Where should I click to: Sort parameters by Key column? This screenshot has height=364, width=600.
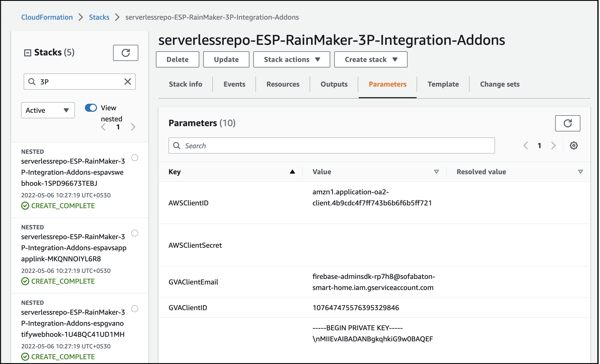tap(292, 172)
